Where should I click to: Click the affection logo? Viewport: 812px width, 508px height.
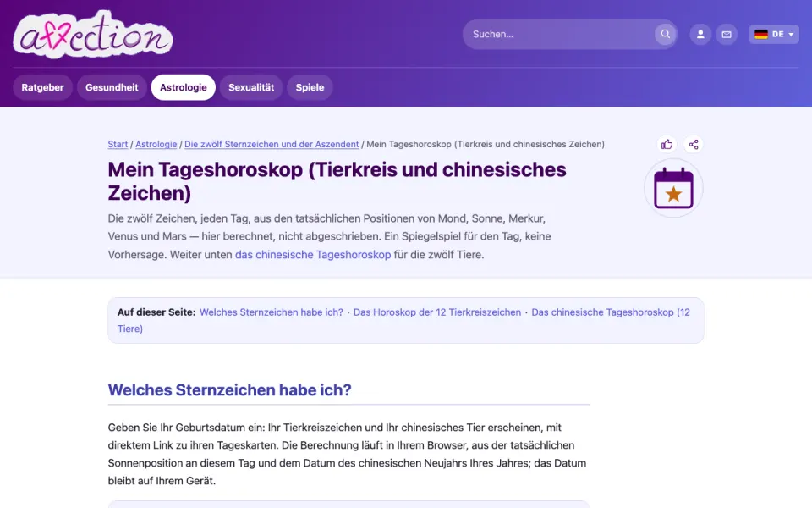coord(93,35)
